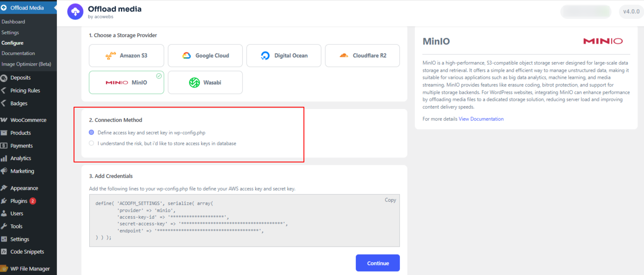
Task: Click the Digital Ocean logo icon
Action: pyautogui.click(x=265, y=56)
